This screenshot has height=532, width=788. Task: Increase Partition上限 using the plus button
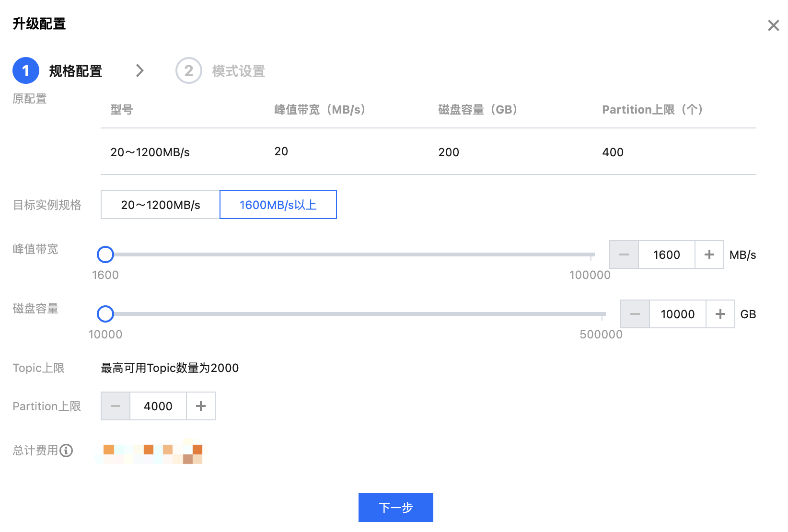[x=201, y=406]
